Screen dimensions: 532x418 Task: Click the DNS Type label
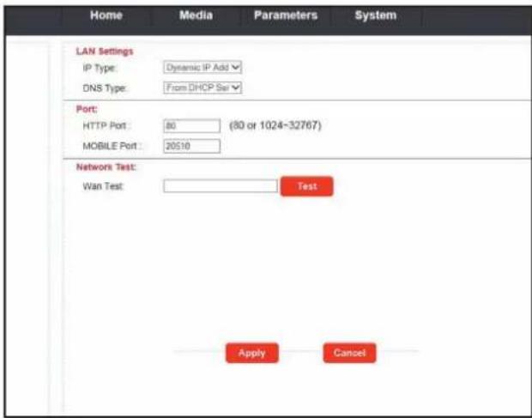(105, 88)
